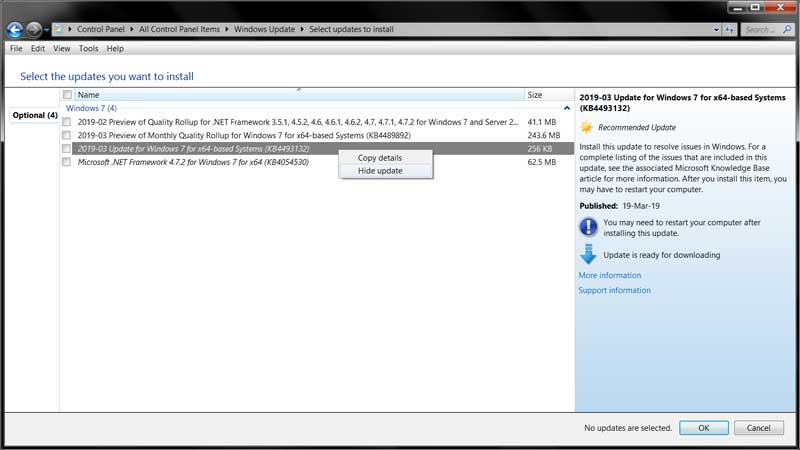Image resolution: width=800 pixels, height=450 pixels.
Task: Click the 'Update is ready for downloading' text
Action: coord(662,255)
